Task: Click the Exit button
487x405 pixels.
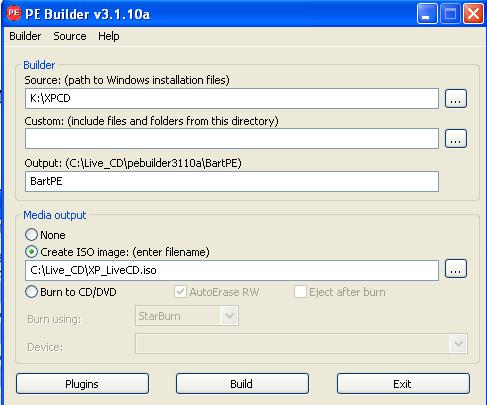Action: tap(403, 384)
